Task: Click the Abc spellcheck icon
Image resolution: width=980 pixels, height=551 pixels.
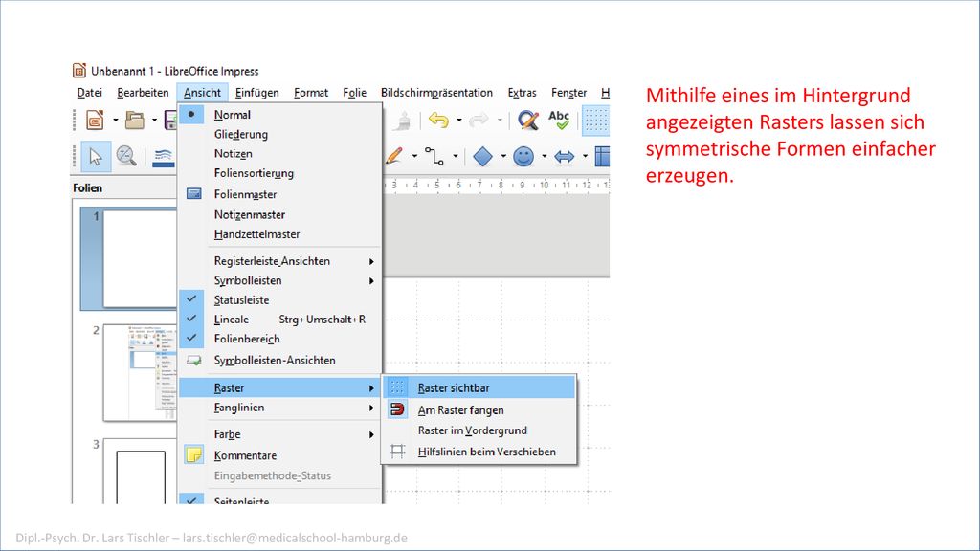Action: (559, 120)
